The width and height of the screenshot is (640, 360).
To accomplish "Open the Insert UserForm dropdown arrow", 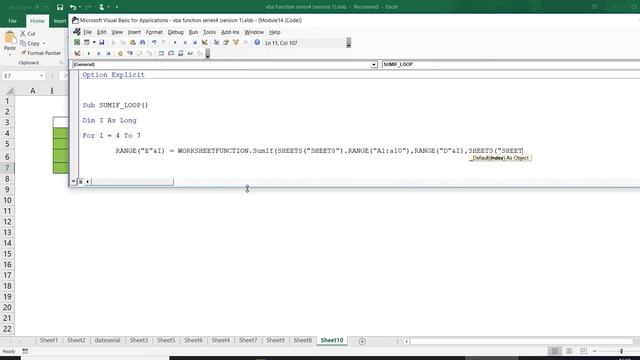I will click(94, 42).
